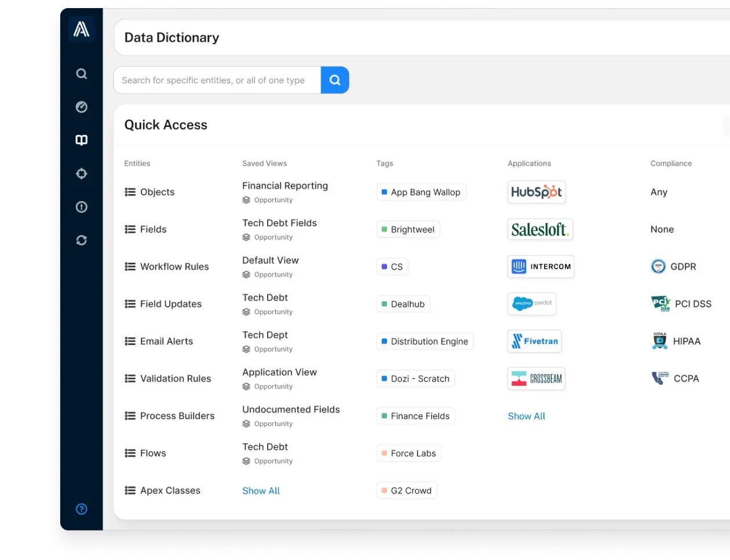Select the Any compliance option

tap(659, 192)
